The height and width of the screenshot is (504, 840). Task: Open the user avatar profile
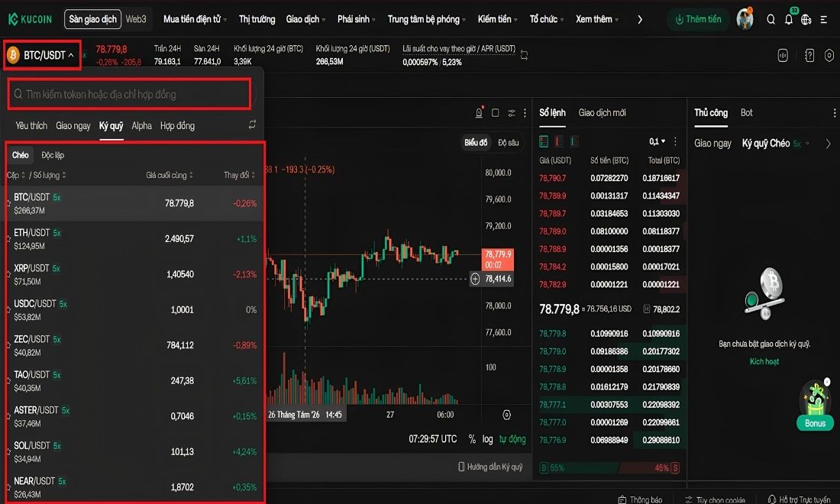745,19
